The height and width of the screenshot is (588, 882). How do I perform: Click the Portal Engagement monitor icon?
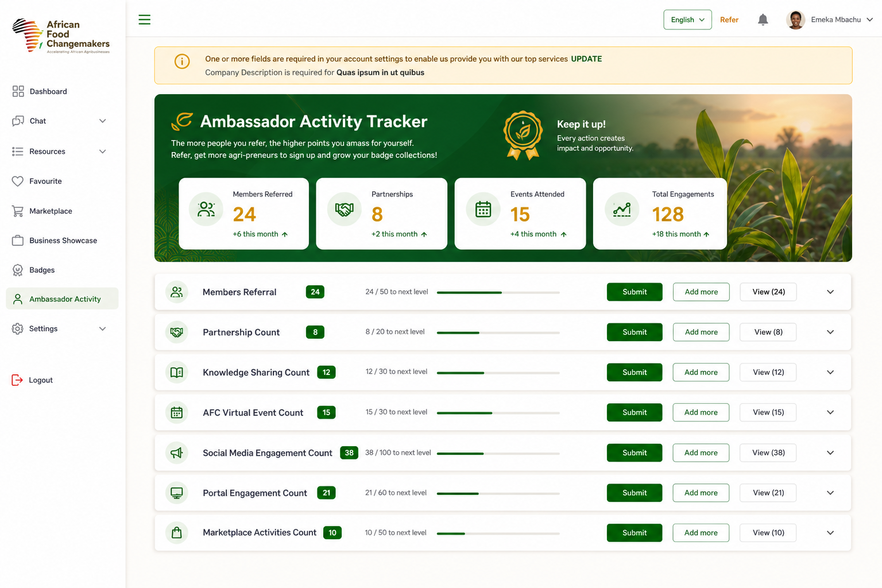tap(177, 493)
